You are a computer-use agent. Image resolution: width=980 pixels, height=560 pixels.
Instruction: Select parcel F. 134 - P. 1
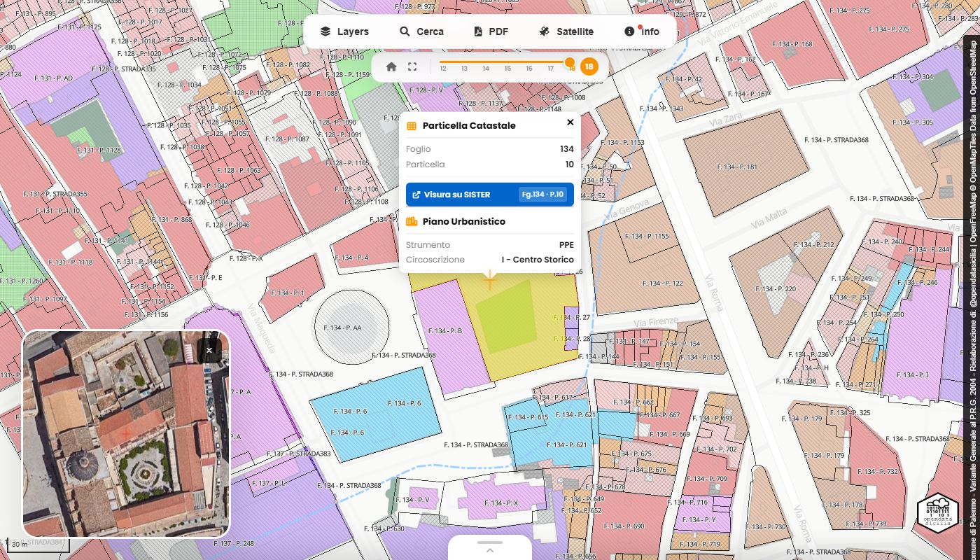click(x=287, y=293)
